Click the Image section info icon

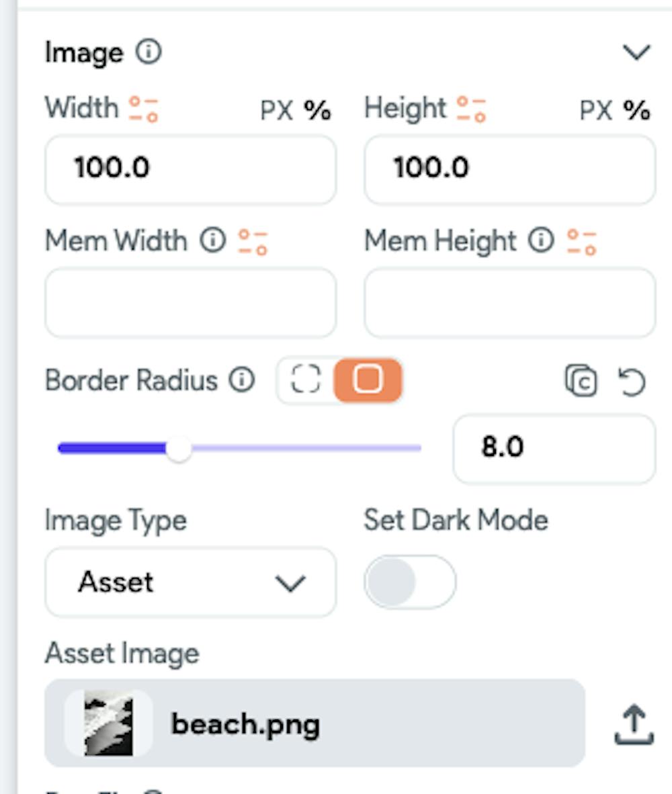pyautogui.click(x=149, y=52)
